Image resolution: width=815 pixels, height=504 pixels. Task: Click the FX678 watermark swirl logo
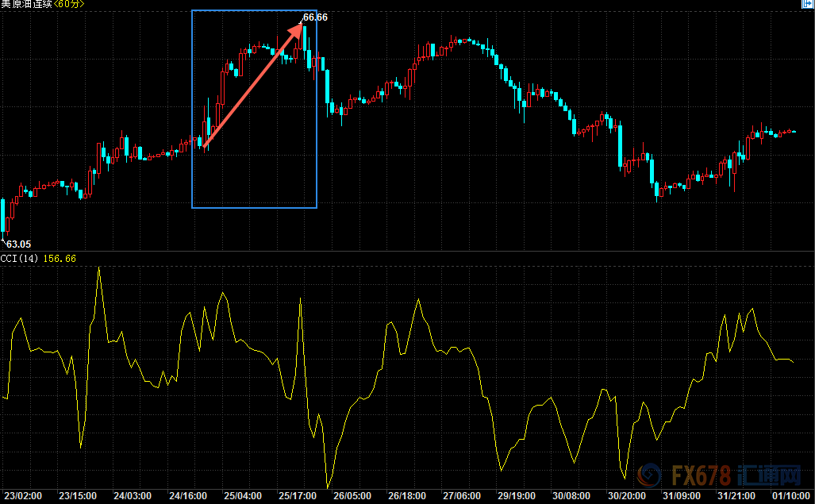[649, 475]
